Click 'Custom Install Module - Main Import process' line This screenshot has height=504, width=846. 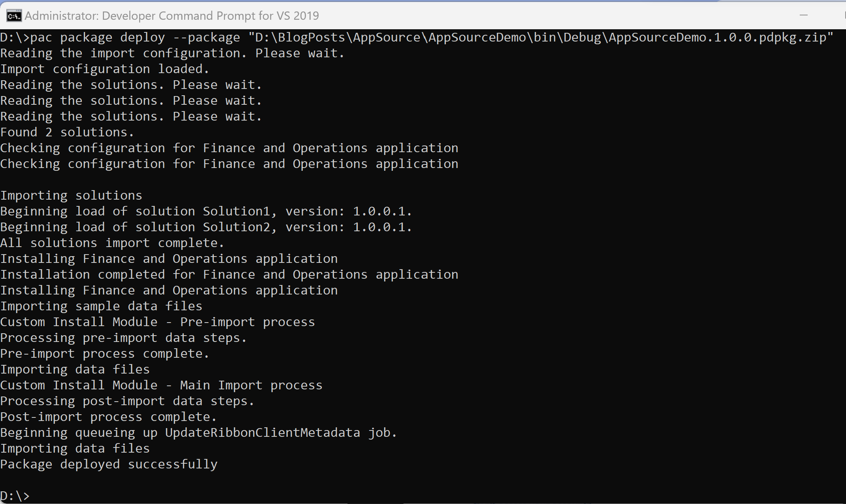point(161,385)
